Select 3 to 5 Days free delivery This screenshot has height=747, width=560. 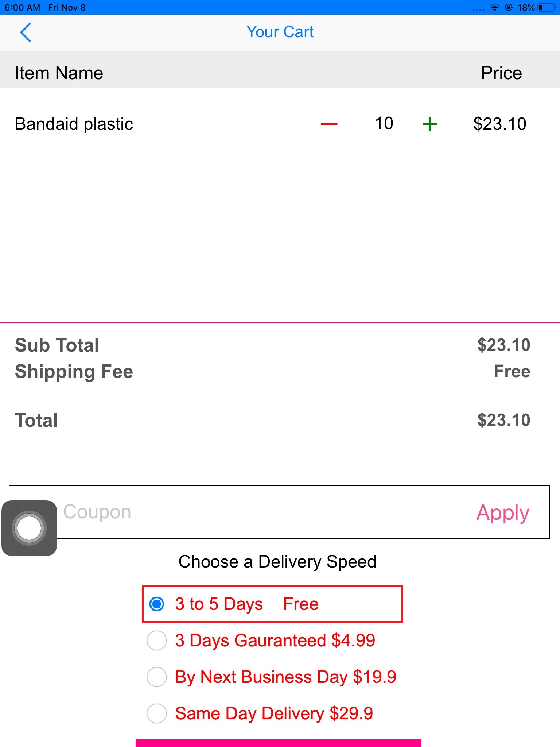157,604
